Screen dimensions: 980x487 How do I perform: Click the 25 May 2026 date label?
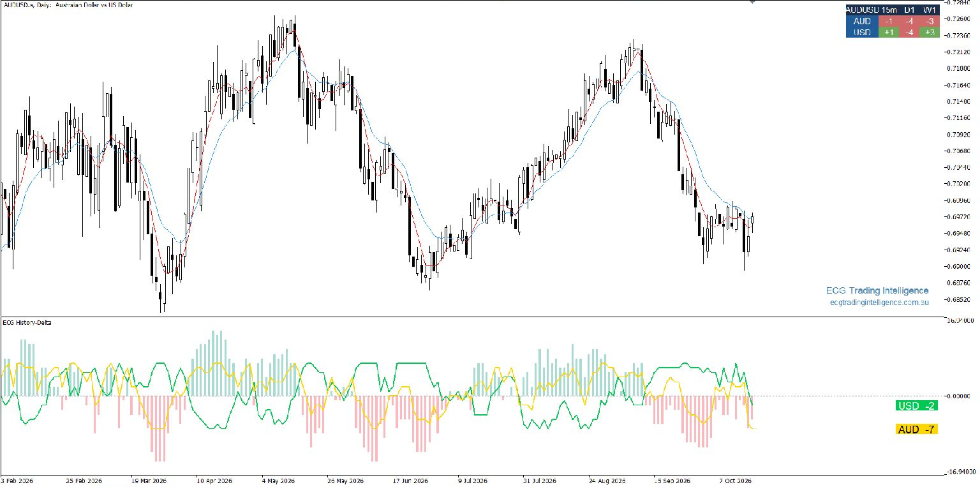[345, 481]
